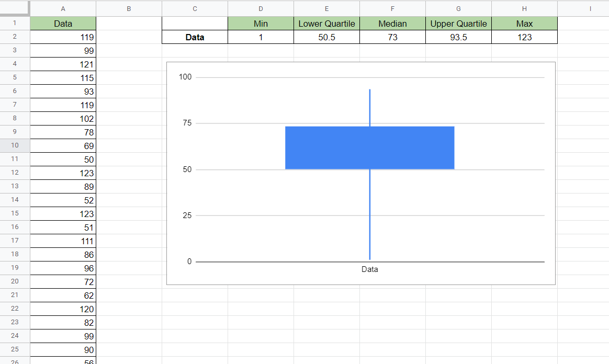Screen dimensions: 609x364
Task: Click cell containing 120
Action: point(63,309)
